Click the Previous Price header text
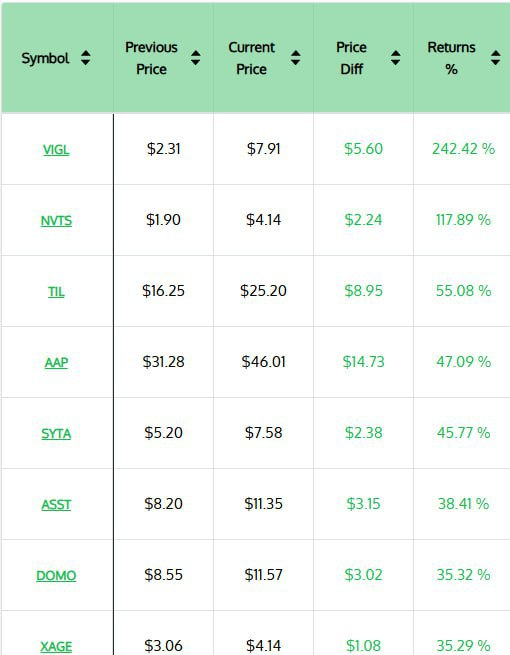The width and height of the screenshot is (510, 655). [x=151, y=58]
